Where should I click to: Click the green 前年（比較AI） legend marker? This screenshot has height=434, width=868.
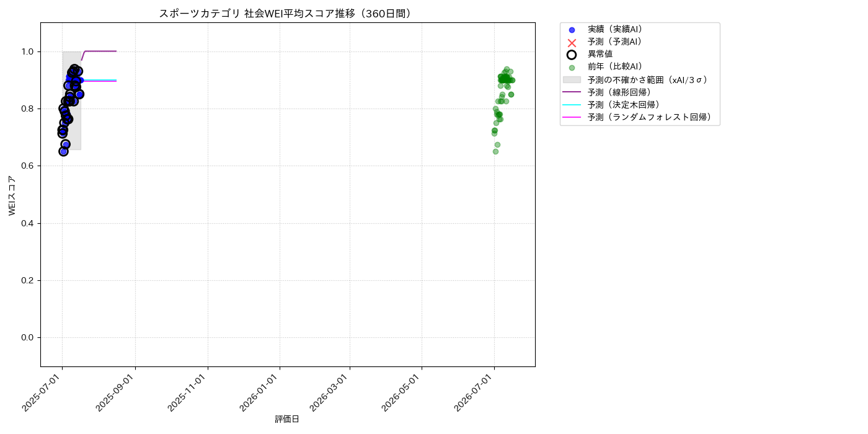[x=572, y=68]
